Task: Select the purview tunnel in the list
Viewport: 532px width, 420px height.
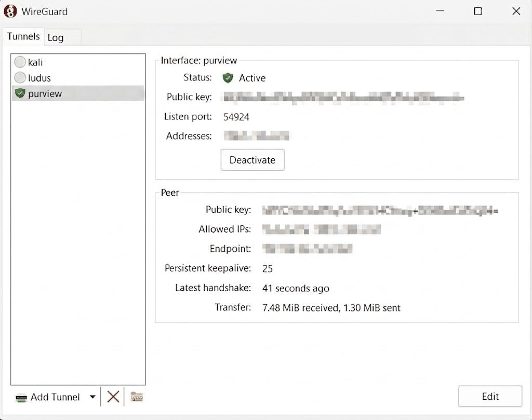Action: (x=78, y=93)
